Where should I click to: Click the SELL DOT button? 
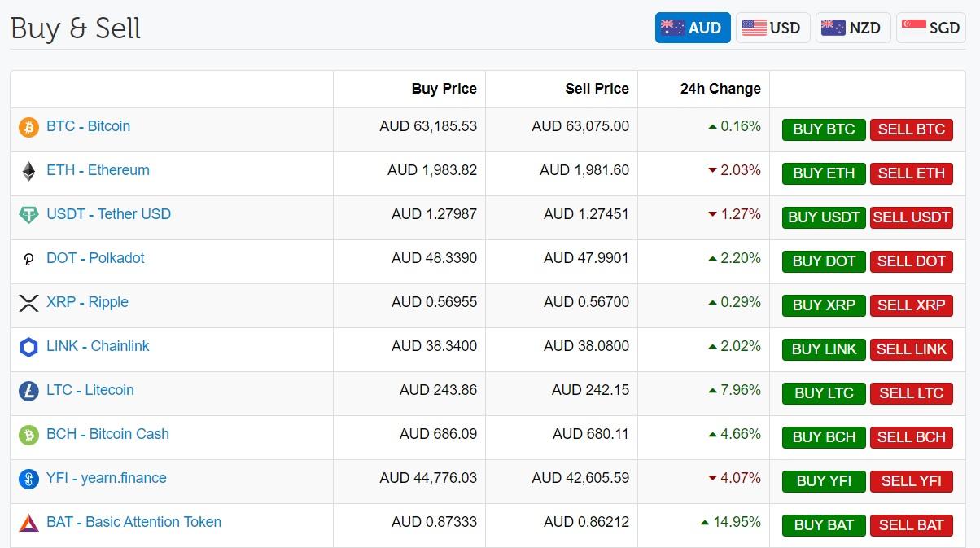tap(912, 261)
